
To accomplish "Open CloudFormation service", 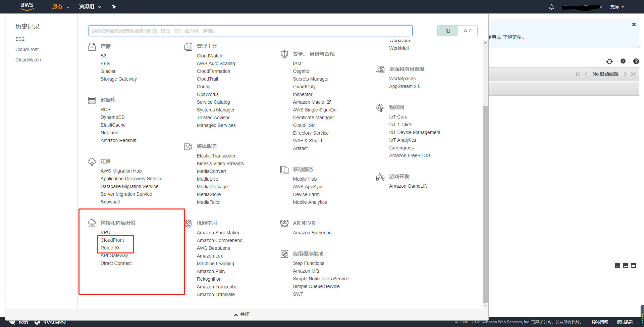I will coord(213,71).
